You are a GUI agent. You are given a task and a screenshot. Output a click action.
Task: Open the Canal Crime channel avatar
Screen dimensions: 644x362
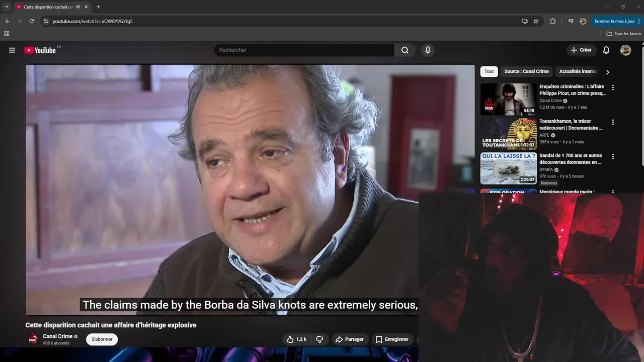tap(33, 339)
